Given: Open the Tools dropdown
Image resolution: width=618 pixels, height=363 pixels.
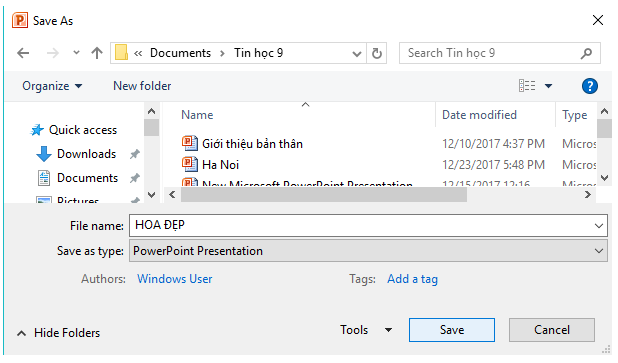Looking at the screenshot, I should pyautogui.click(x=366, y=330).
